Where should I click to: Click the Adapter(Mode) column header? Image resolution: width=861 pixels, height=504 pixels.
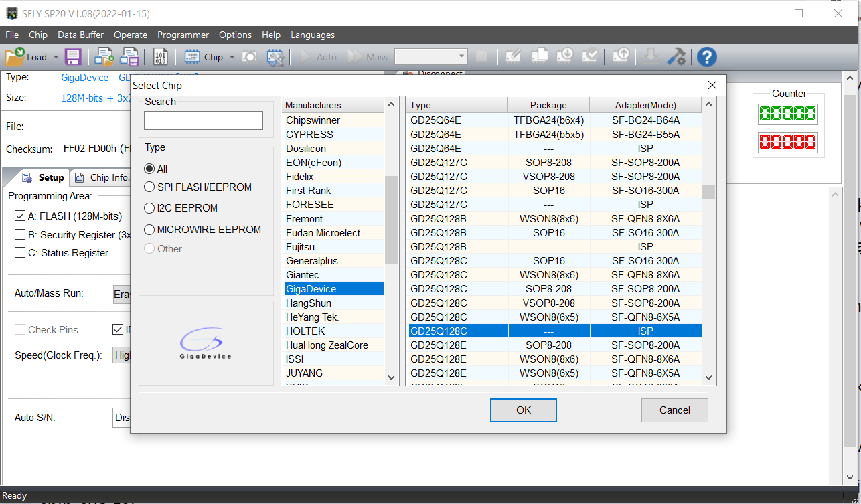tap(645, 105)
